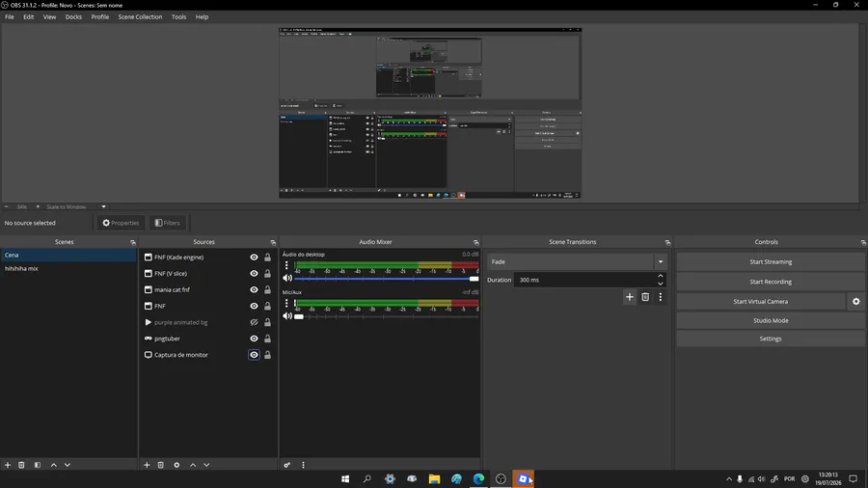The image size is (868, 488).
Task: Remove selected scene with trash icon
Action: [x=21, y=465]
